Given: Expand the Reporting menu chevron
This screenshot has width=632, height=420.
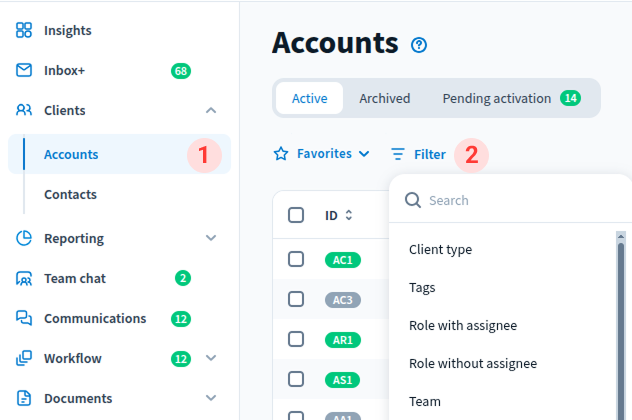Looking at the screenshot, I should pos(210,238).
